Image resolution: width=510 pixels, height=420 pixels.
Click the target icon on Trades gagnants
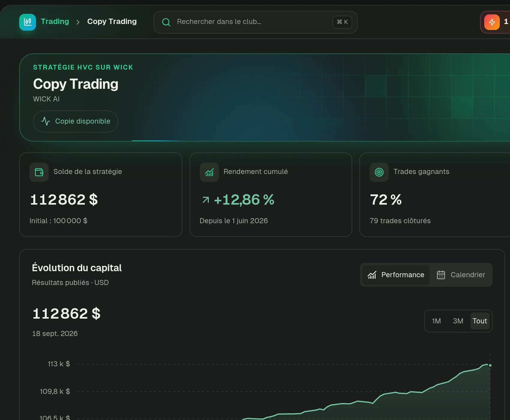point(379,172)
